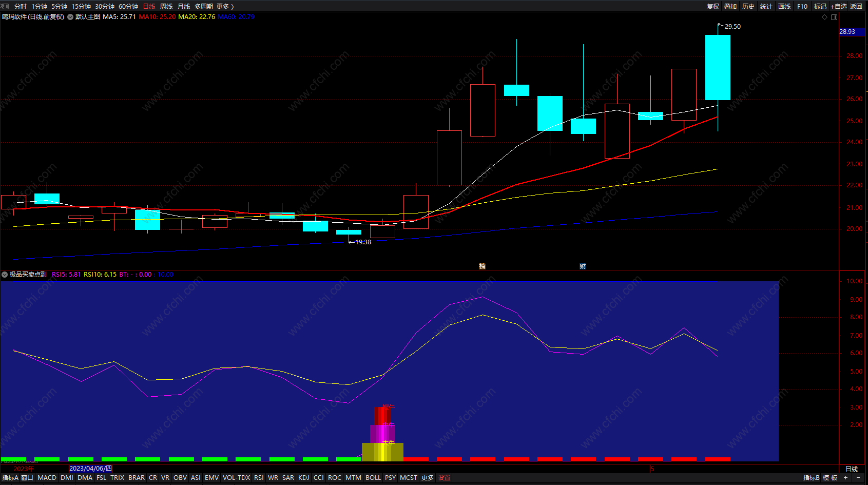This screenshot has height=485, width=868.
Task: Switch to the 60分钟 period
Action: [x=128, y=6]
